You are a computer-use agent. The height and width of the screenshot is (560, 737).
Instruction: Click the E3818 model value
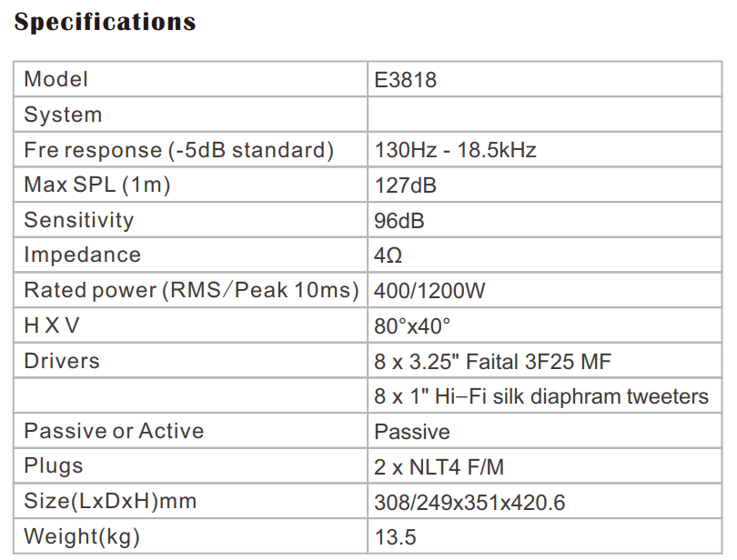tap(405, 80)
